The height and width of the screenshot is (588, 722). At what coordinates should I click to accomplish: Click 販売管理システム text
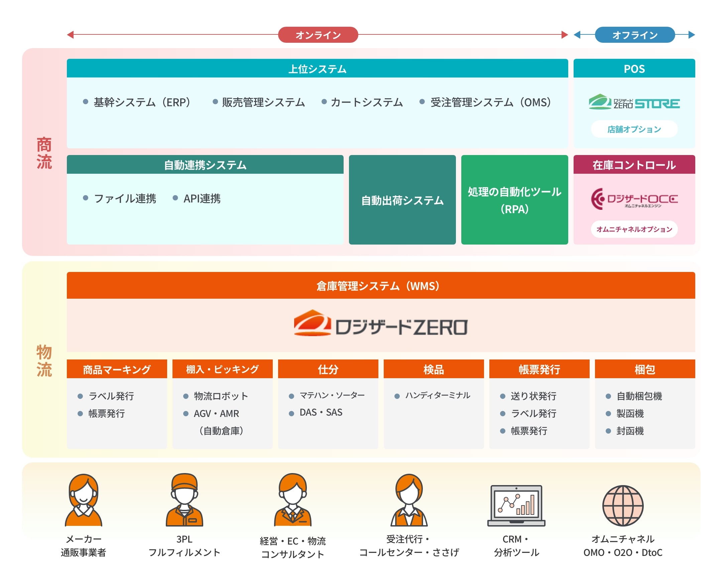263,102
